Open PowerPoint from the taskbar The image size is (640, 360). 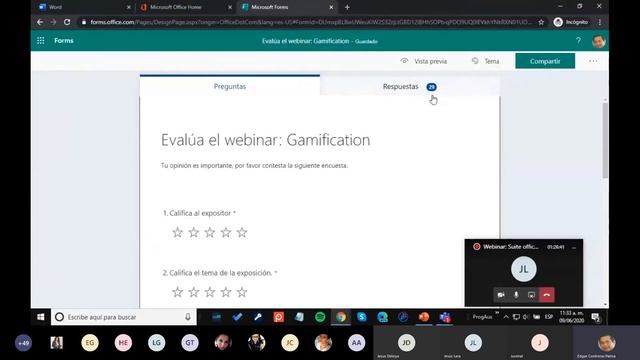coord(424,317)
